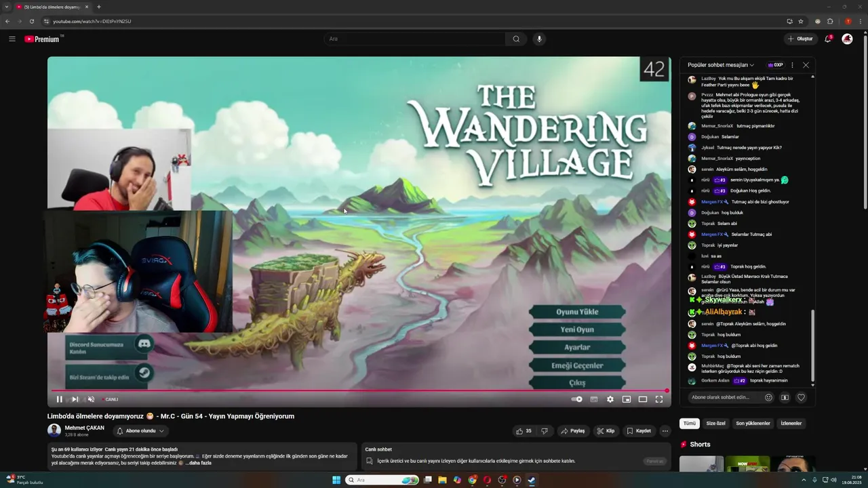Send a heart reaction in chat

pos(801,397)
